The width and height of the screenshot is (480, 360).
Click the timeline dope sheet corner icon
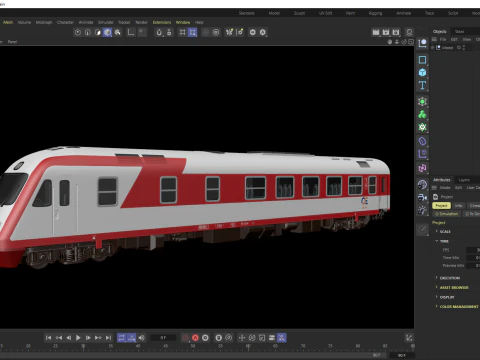coord(409,338)
